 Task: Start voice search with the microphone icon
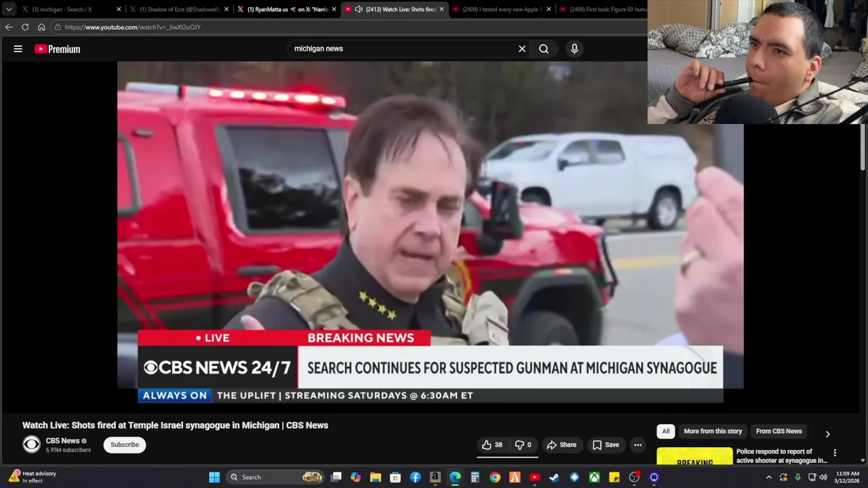[x=574, y=49]
